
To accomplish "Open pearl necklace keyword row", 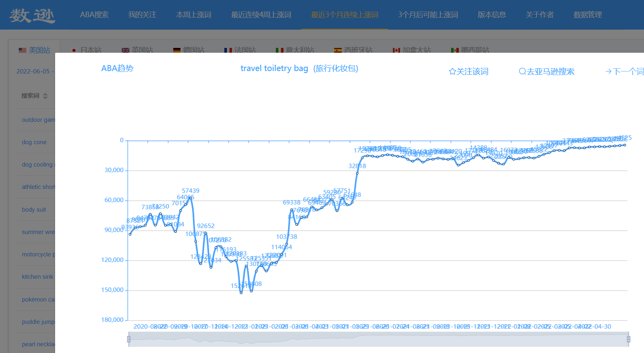I will [x=38, y=344].
